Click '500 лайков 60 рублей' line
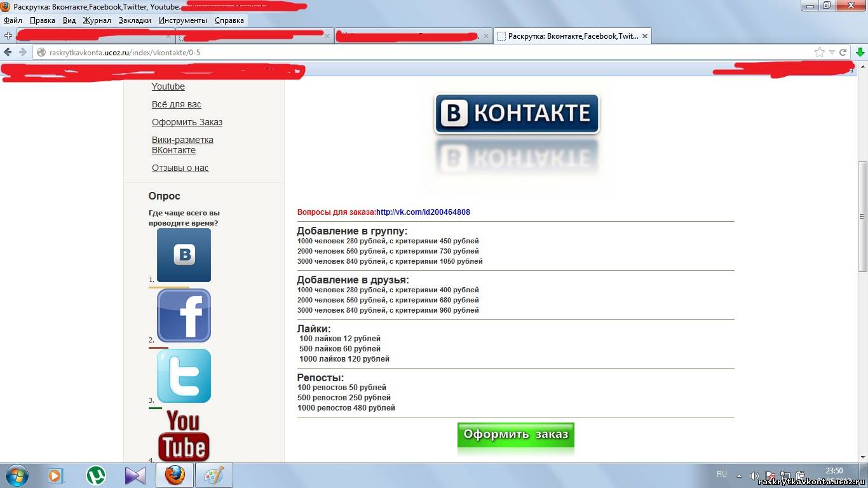Viewport: 868px width, 488px height. pos(340,349)
